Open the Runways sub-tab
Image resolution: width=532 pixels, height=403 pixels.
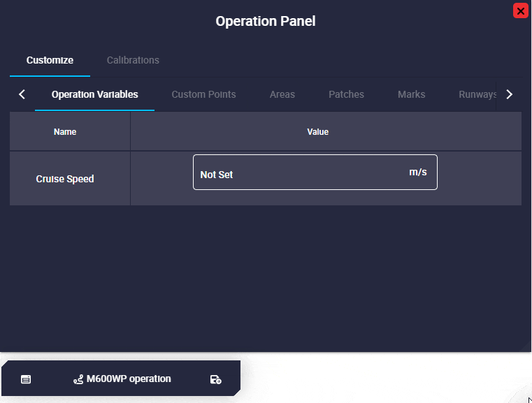pyautogui.click(x=477, y=94)
